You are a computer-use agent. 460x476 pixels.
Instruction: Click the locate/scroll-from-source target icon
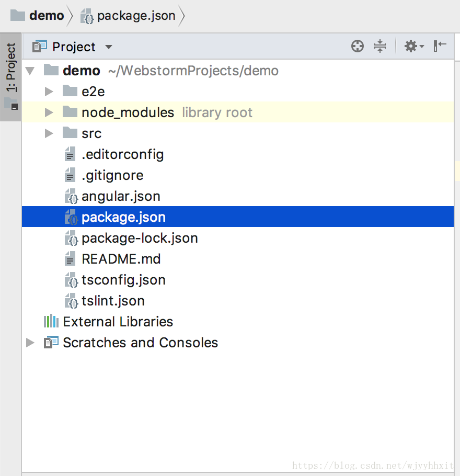(x=358, y=47)
